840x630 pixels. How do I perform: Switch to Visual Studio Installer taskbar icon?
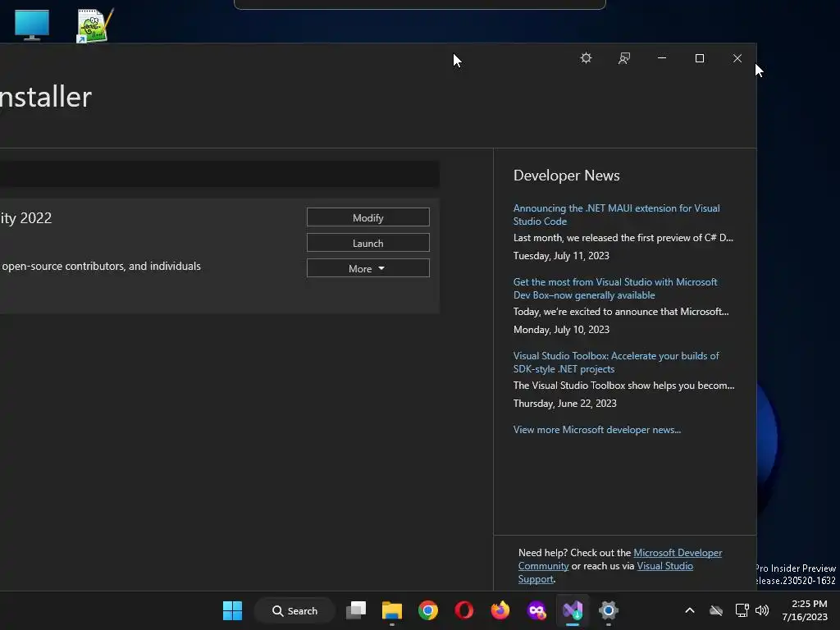[572, 610]
